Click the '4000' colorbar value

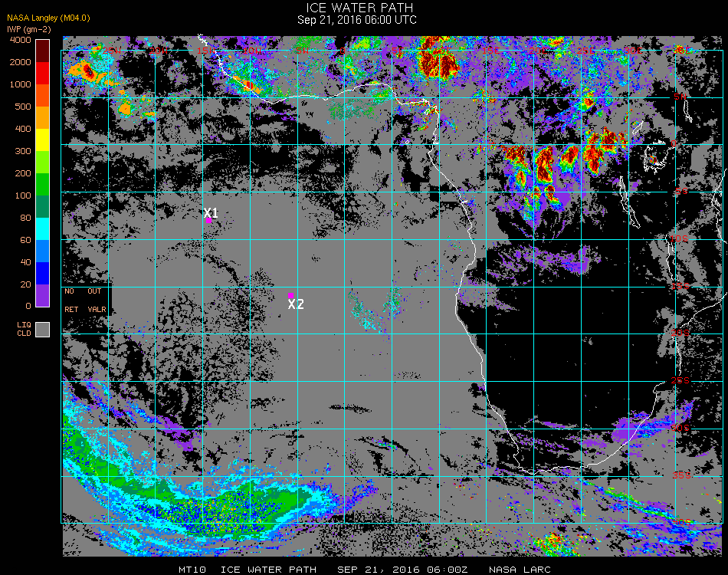pos(21,40)
